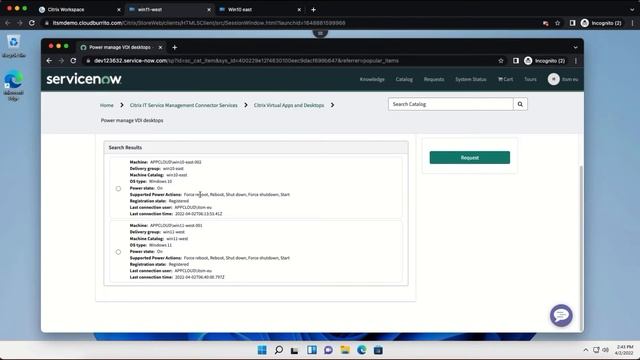
Task: Expand the inner browser tab search chevron
Action: [x=576, y=47]
